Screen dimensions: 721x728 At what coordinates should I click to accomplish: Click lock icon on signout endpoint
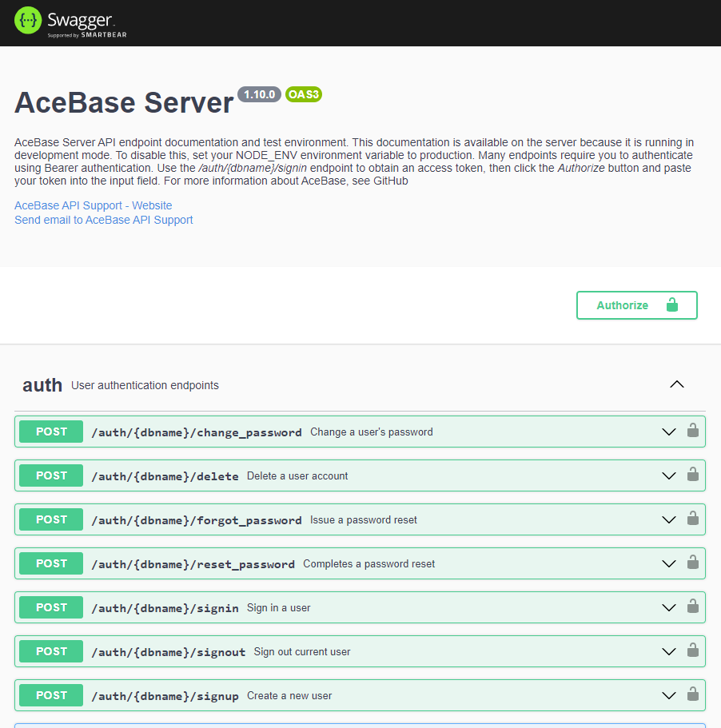click(x=693, y=650)
